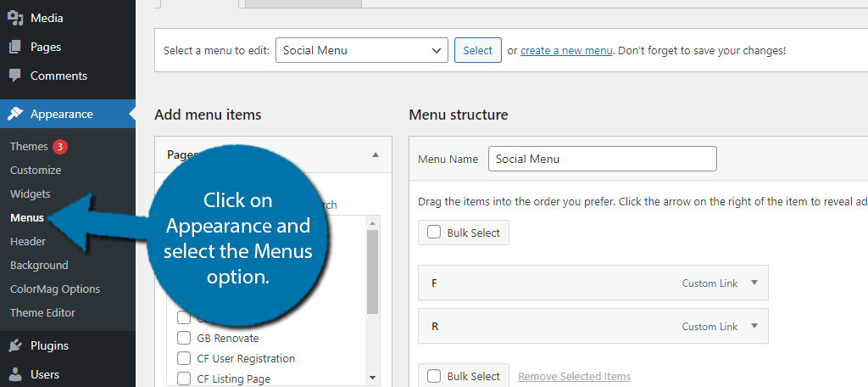This screenshot has width=868, height=387.
Task: Open Background submenu item
Action: click(x=39, y=266)
